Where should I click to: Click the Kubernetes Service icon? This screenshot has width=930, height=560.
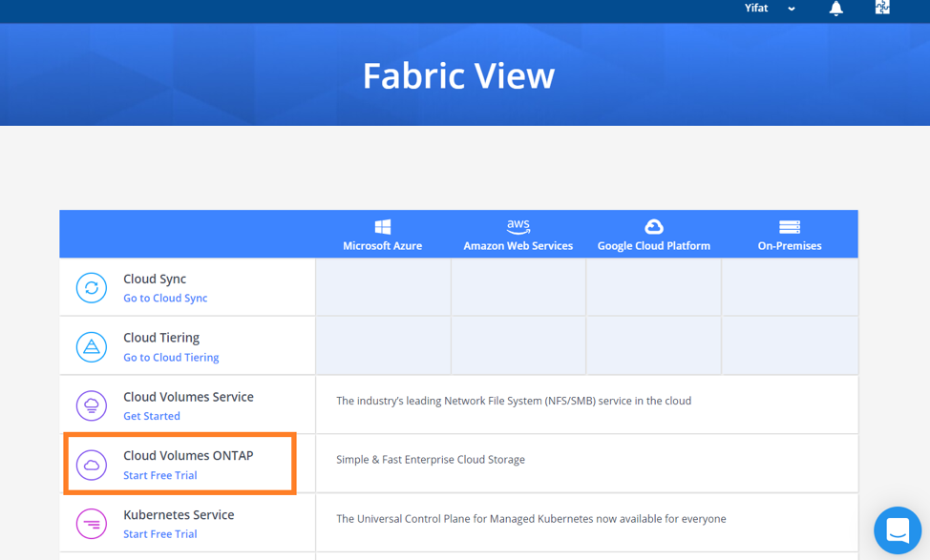[x=92, y=524]
